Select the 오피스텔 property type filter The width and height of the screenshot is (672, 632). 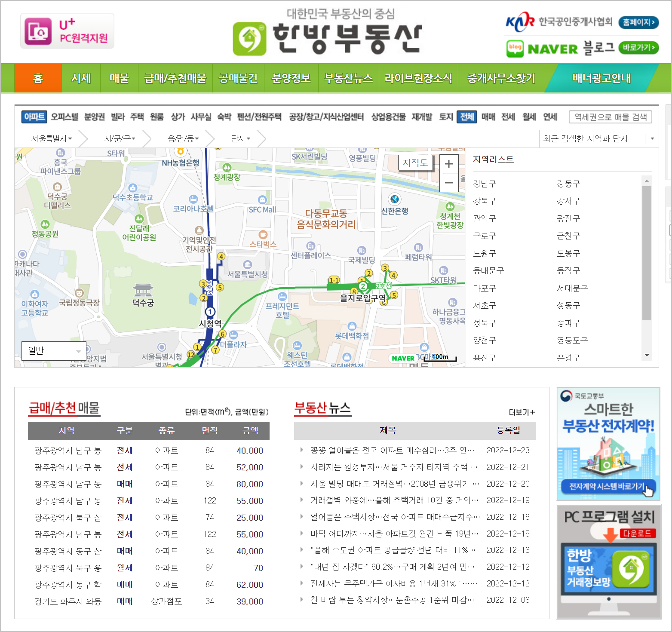coord(64,117)
